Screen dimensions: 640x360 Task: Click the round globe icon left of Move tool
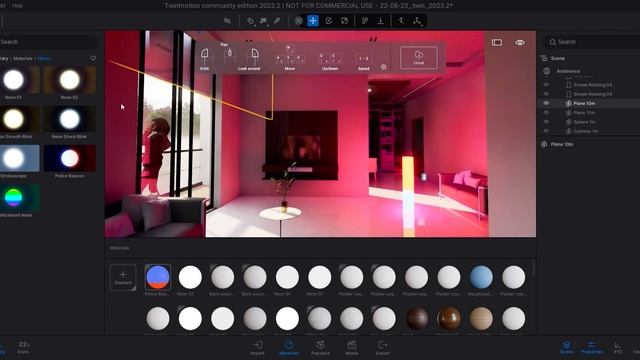pos(299,21)
